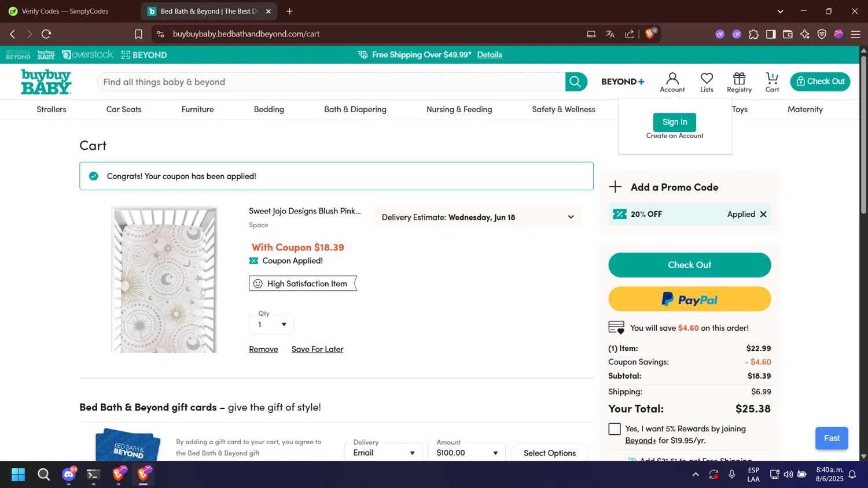Screen dimensions: 868x488
Task: Pay with the PayPal button
Action: (690, 300)
